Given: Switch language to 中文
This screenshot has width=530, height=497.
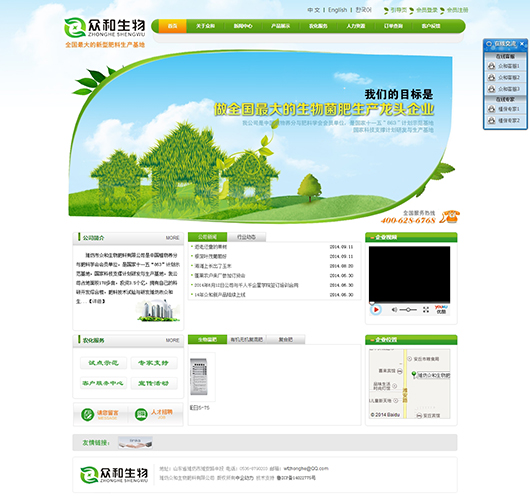Looking at the screenshot, I should 313,10.
